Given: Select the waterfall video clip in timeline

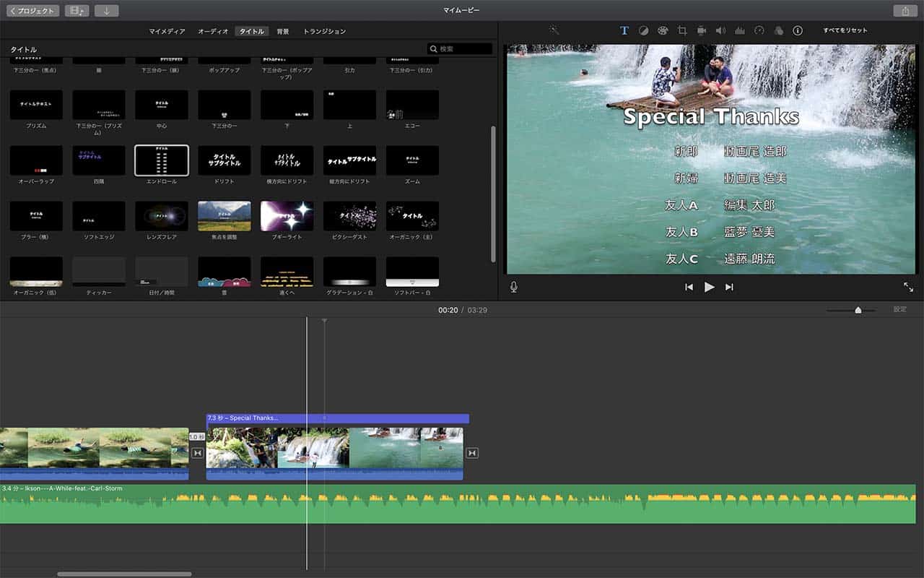Looking at the screenshot, I should click(335, 453).
